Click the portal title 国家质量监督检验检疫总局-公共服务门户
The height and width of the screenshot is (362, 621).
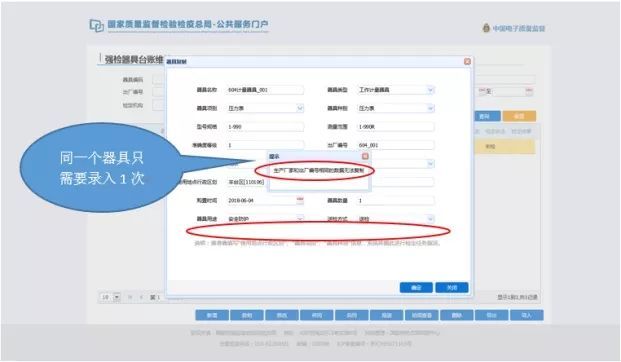(188, 24)
